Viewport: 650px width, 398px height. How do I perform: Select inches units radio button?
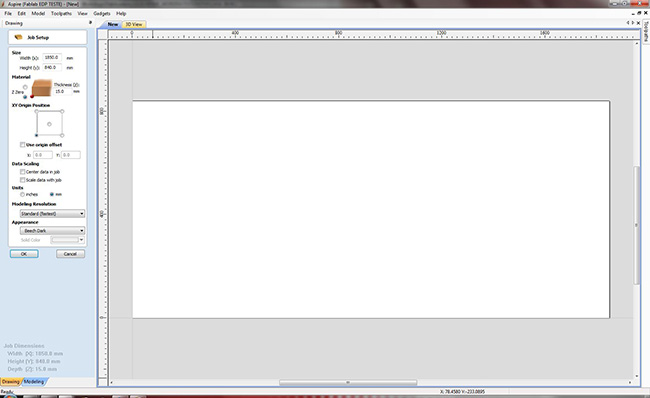click(22, 194)
